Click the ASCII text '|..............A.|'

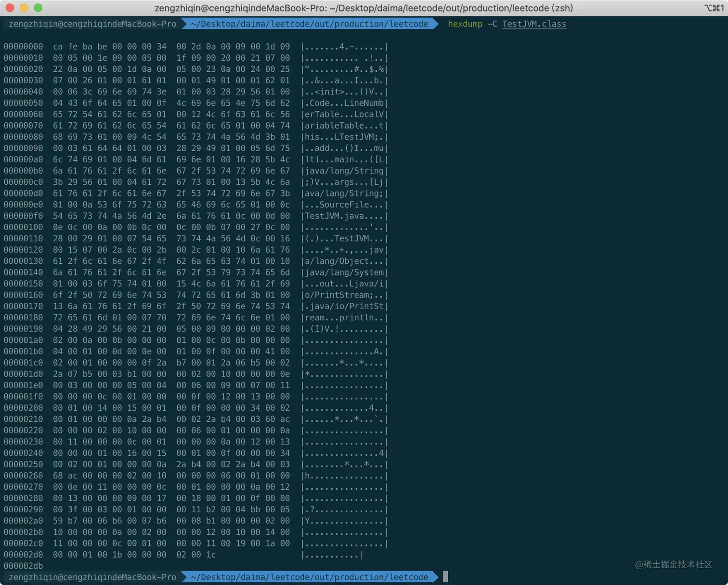coord(344,351)
